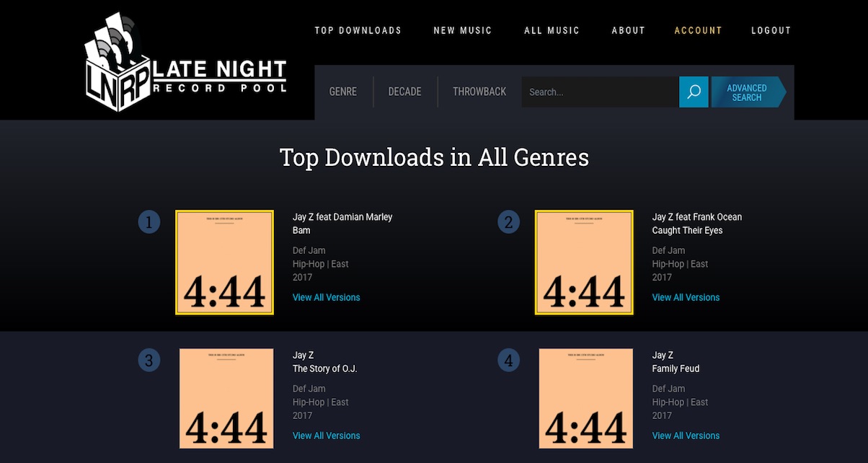Click the magnifying glass search button
The width and height of the screenshot is (868, 463).
694,92
